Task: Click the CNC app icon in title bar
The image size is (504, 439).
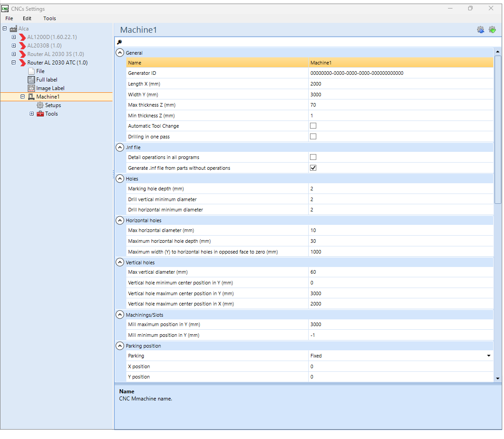Action: coord(5,9)
